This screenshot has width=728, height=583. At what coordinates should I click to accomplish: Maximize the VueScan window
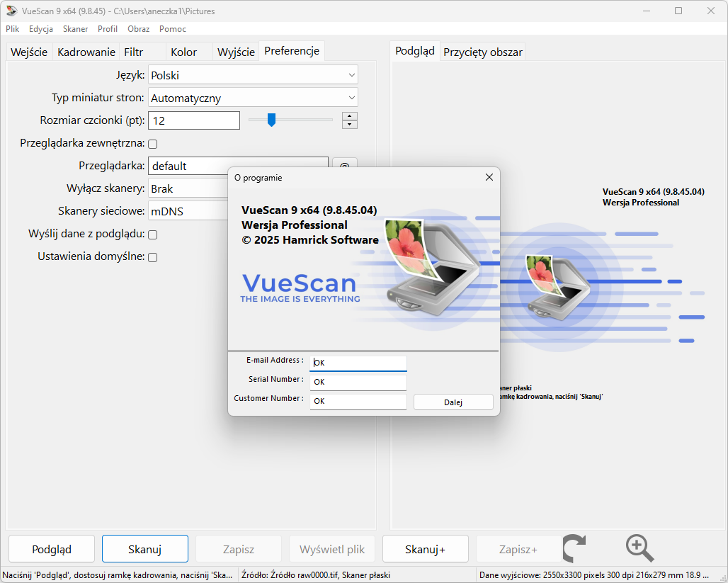tap(678, 11)
